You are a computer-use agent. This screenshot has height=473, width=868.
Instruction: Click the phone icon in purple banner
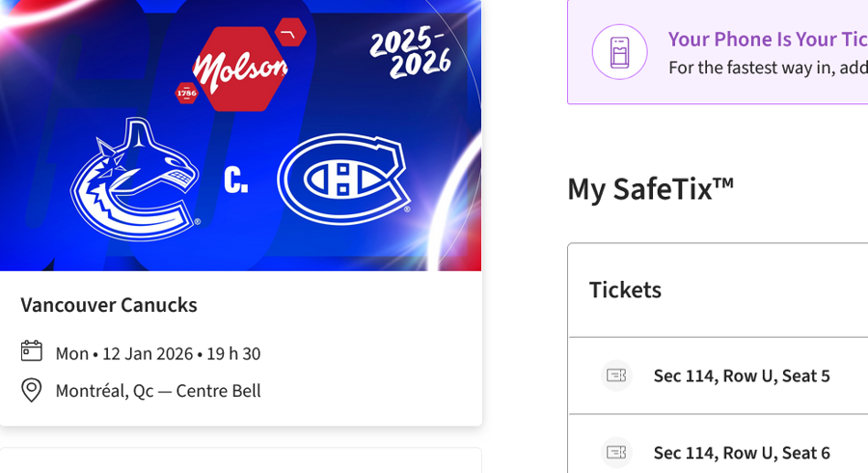[619, 51]
